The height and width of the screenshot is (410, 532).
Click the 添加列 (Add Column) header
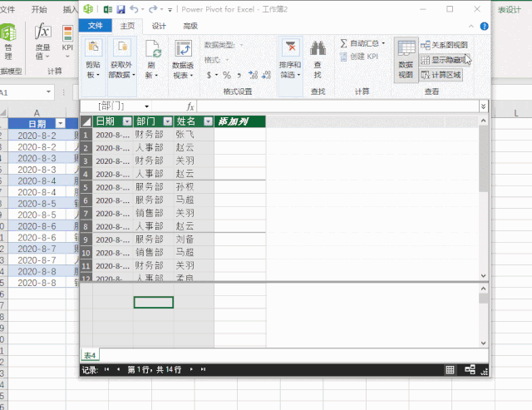pos(239,121)
